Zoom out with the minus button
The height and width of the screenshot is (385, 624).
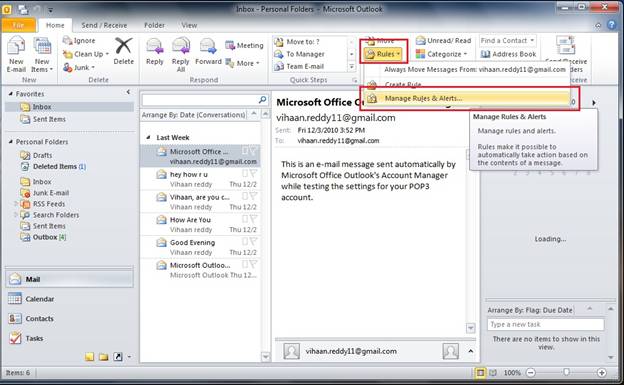click(x=531, y=373)
